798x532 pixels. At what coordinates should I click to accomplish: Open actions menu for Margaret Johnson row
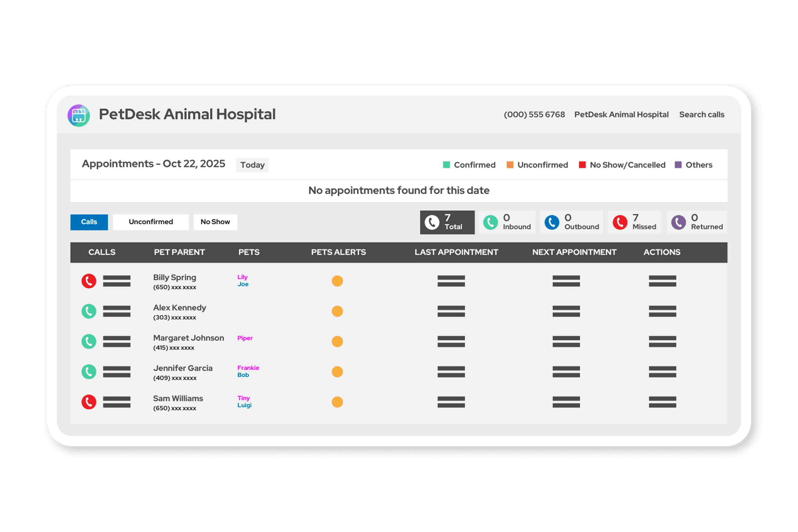[x=662, y=341]
